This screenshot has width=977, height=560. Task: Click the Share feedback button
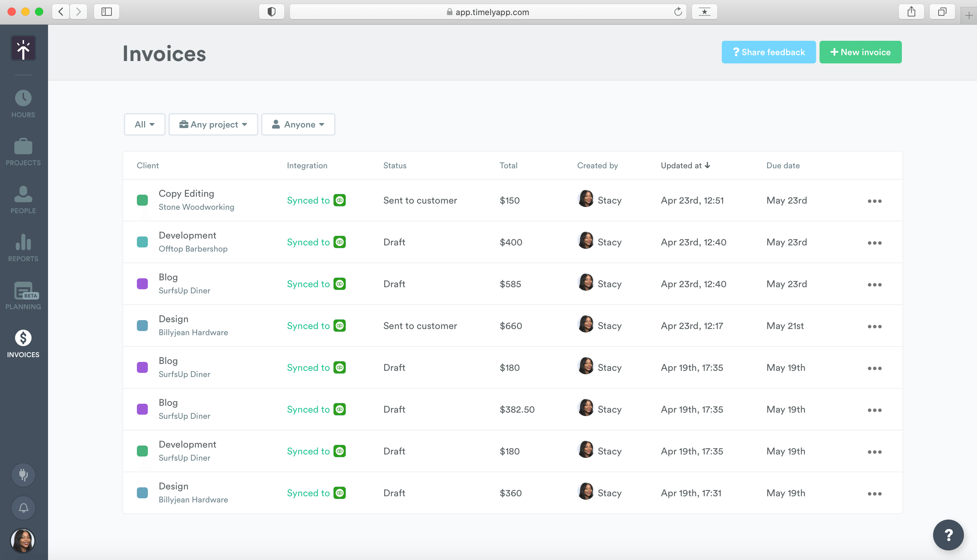tap(768, 52)
